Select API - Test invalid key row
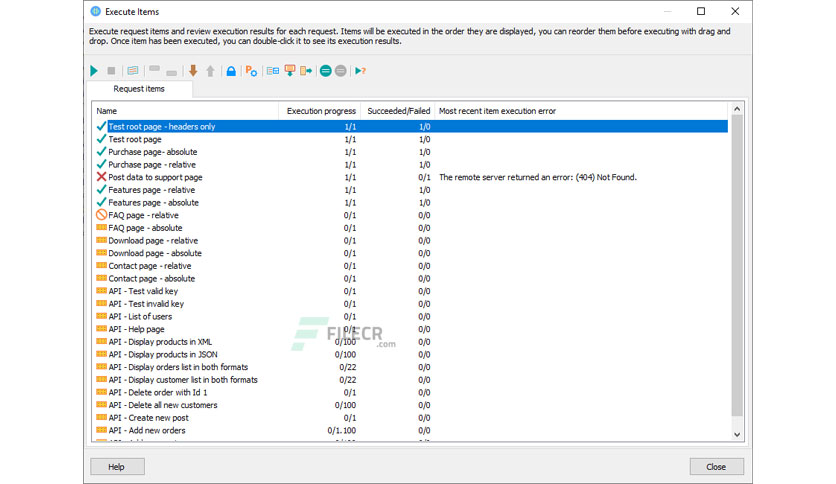The image size is (836, 484). coord(411,304)
